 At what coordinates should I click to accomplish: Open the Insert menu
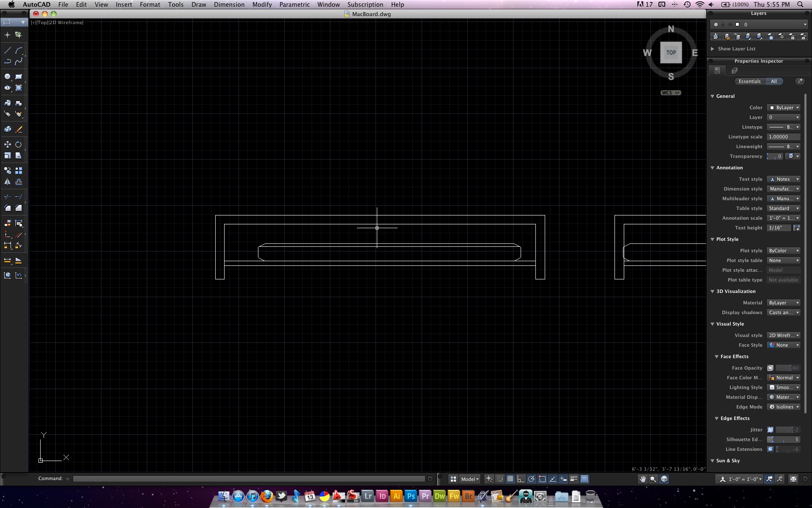(x=124, y=5)
